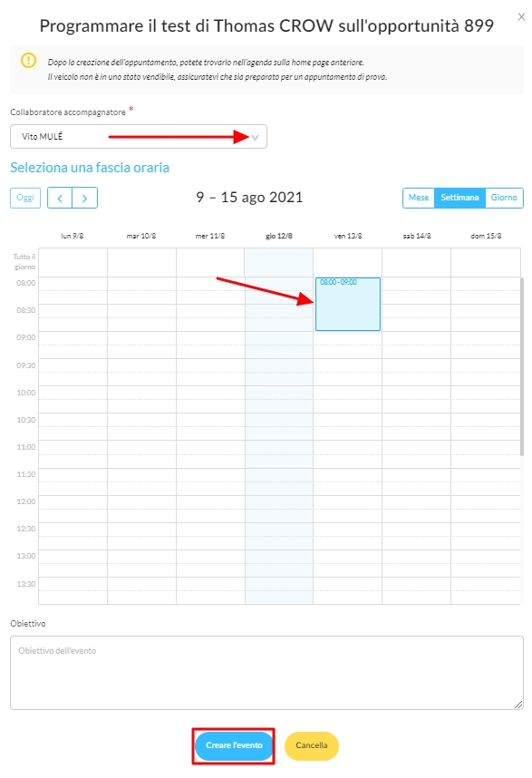532x778 pixels.
Task: Switch calendar to Settimana view
Action: coord(459,198)
